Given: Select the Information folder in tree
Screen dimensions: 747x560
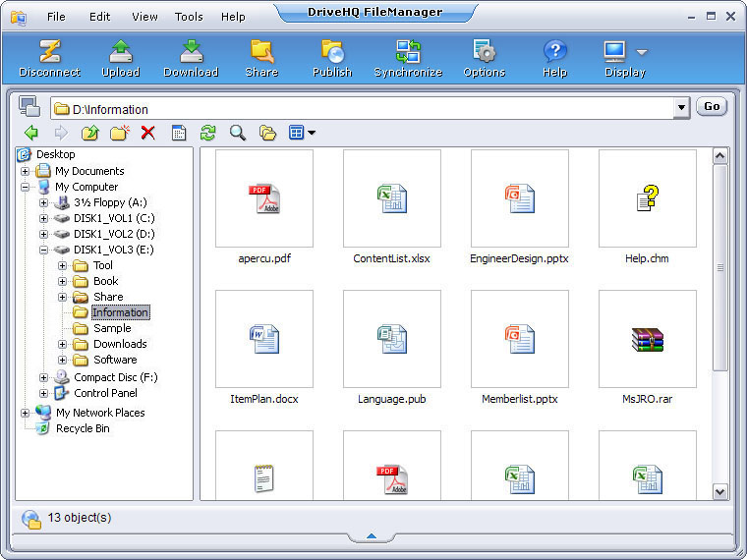Looking at the screenshot, I should pyautogui.click(x=121, y=312).
